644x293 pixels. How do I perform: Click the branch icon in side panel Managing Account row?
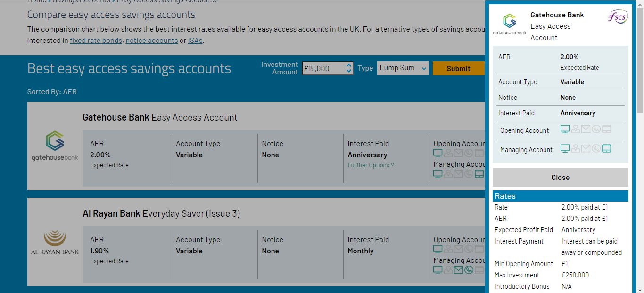pos(575,149)
